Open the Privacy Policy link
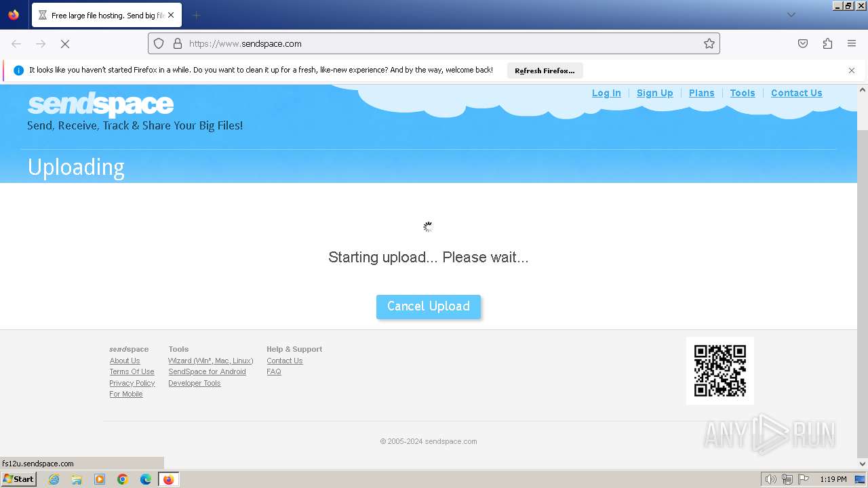Image resolution: width=868 pixels, height=488 pixels. (x=132, y=383)
